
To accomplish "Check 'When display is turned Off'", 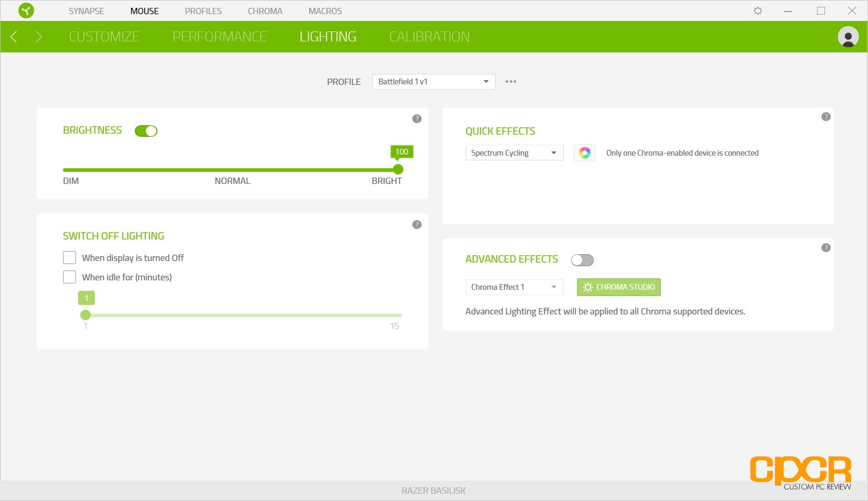I will pyautogui.click(x=69, y=257).
